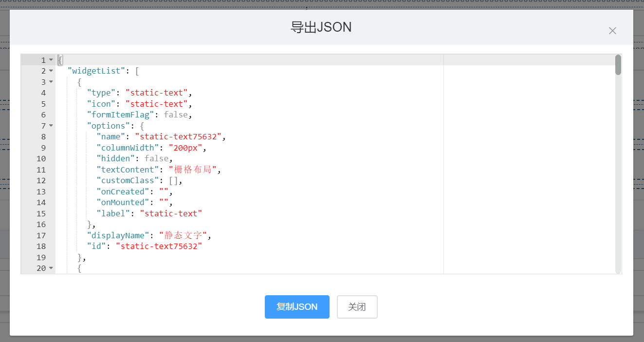Place cursor on "static-text75632" name value
644x342 pixels.
click(x=181, y=137)
